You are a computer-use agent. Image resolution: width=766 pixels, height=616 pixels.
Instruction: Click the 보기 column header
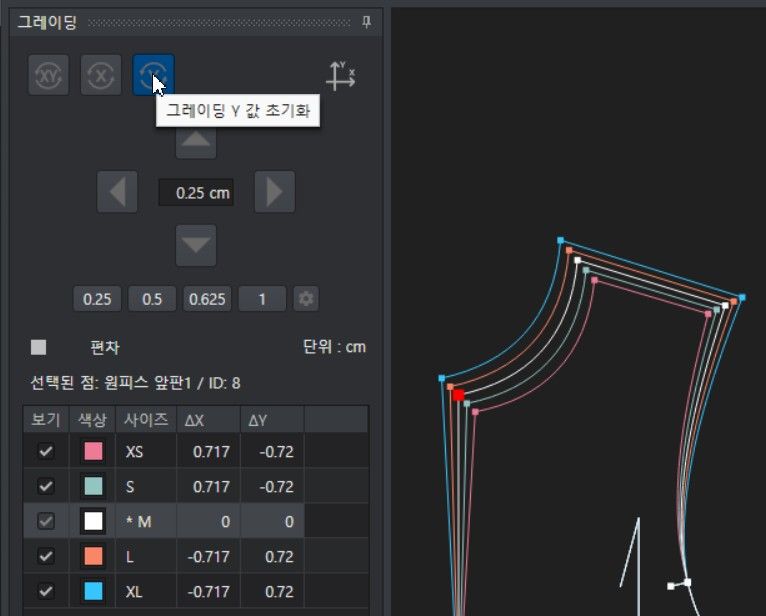point(46,419)
